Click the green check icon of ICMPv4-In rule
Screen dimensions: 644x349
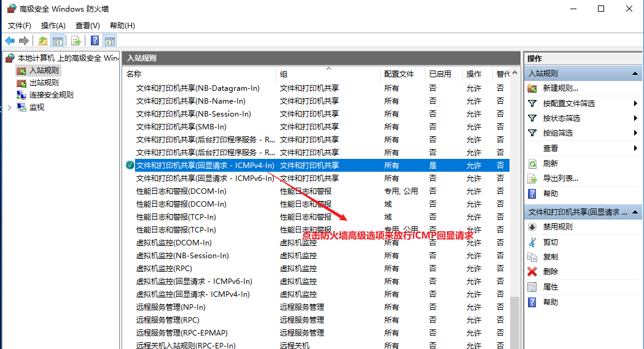coord(130,165)
